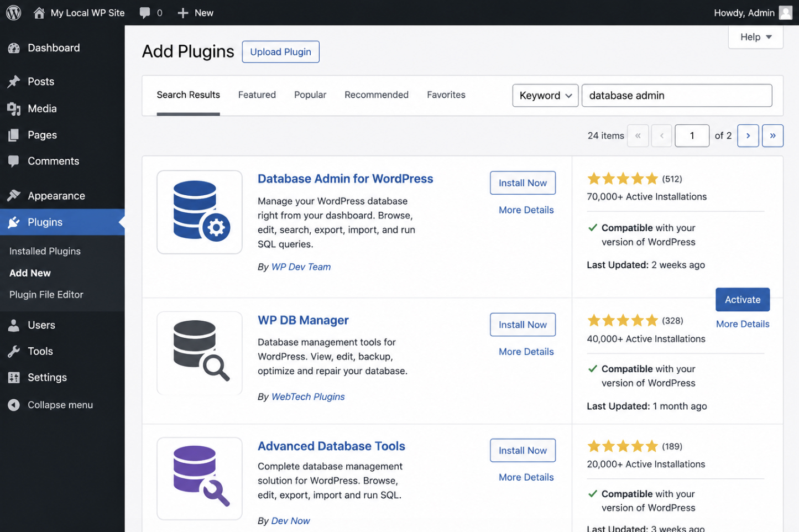Click 20,000+ Active Installations text

click(x=646, y=465)
